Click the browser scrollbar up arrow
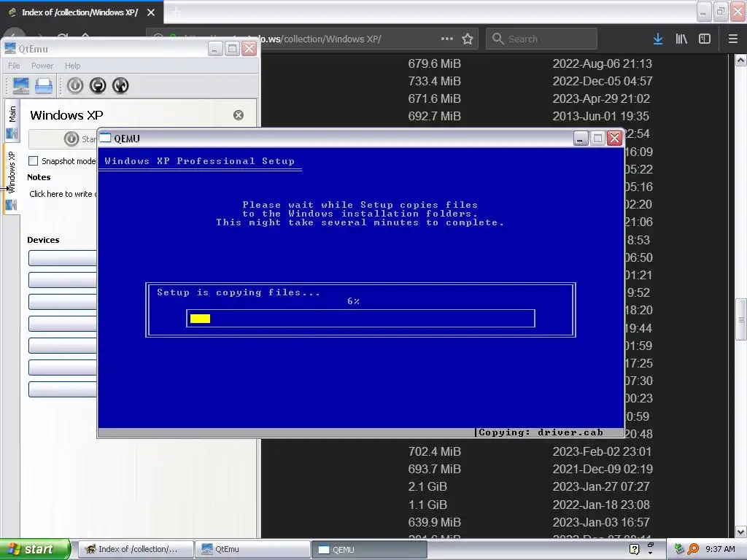This screenshot has width=747, height=560. point(740,61)
